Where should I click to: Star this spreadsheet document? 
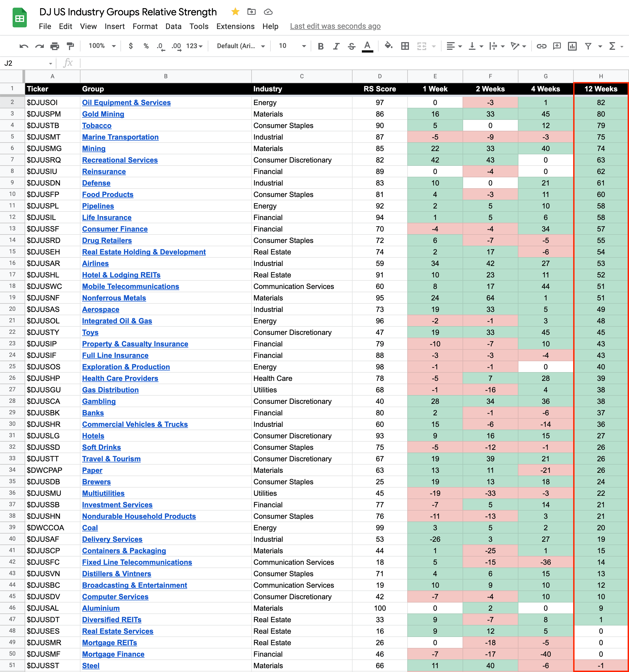click(235, 12)
